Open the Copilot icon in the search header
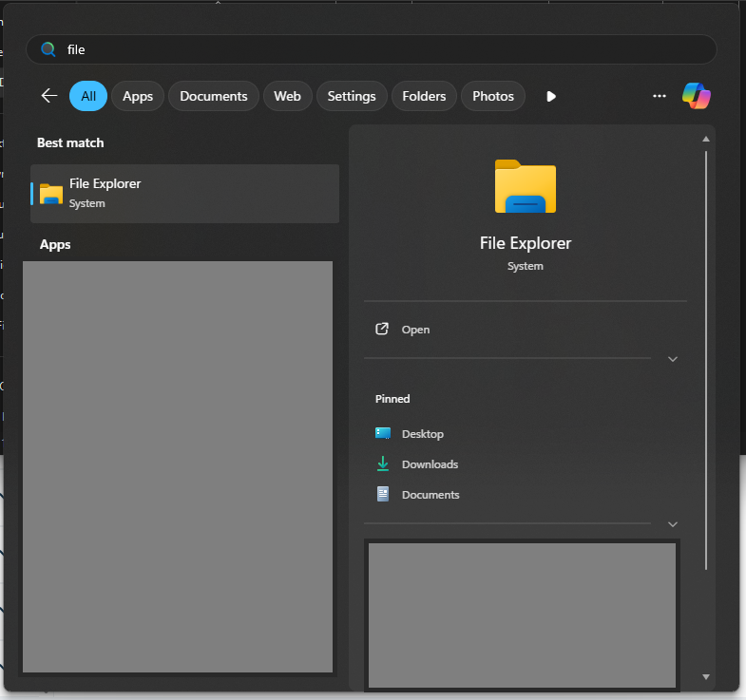The width and height of the screenshot is (746, 700). pos(696,96)
